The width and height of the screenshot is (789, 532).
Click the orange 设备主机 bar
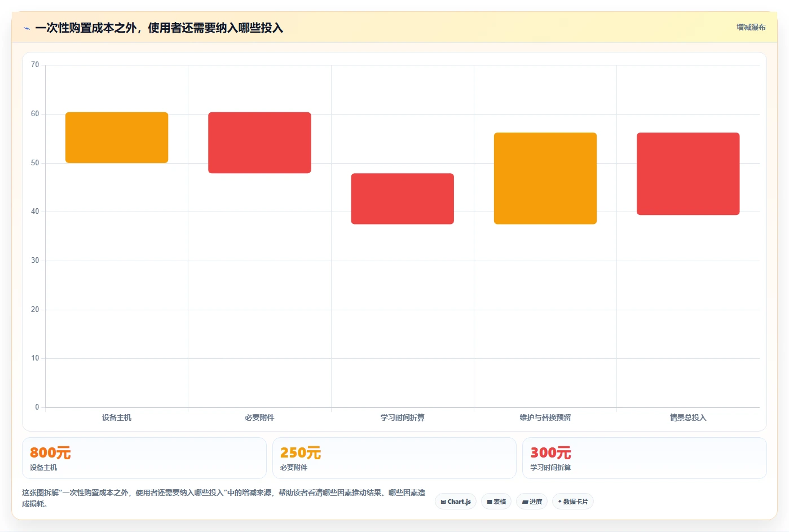pos(117,138)
